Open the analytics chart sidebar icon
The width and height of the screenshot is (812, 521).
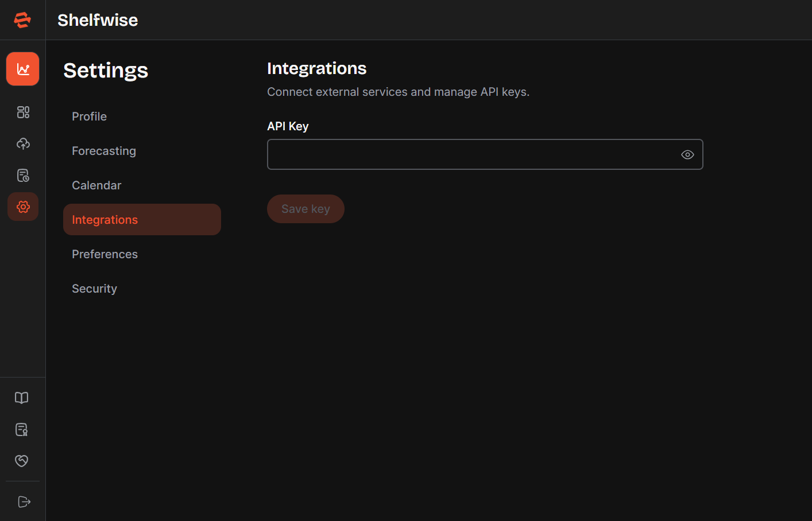23,69
